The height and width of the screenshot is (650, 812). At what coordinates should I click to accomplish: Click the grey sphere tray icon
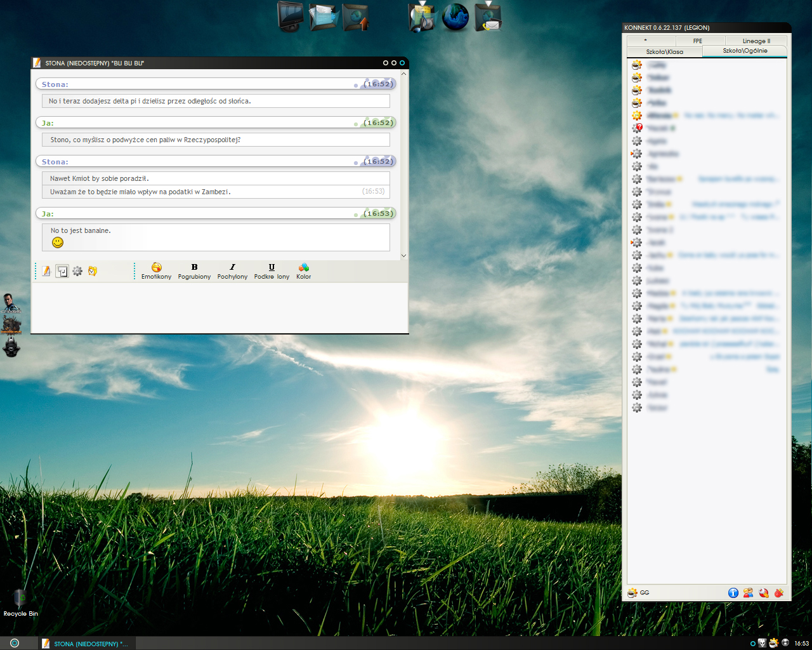[x=785, y=643]
